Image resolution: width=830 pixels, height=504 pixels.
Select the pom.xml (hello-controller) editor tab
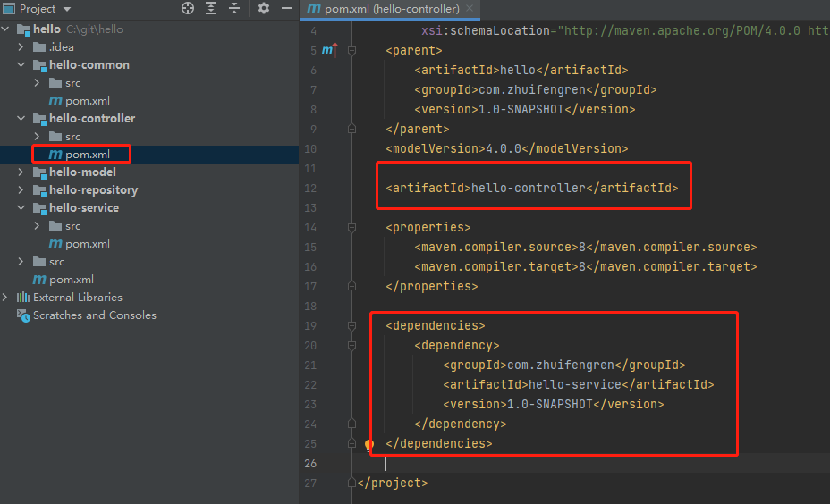(x=392, y=9)
